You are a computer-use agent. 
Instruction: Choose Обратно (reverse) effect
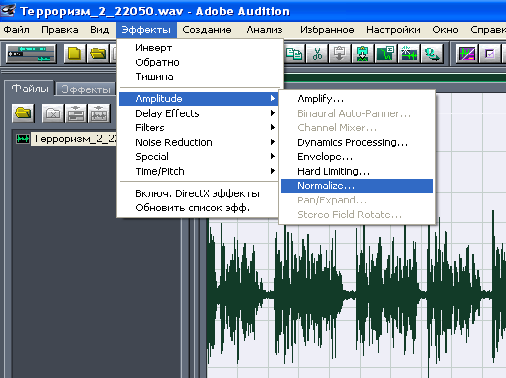(x=200, y=62)
